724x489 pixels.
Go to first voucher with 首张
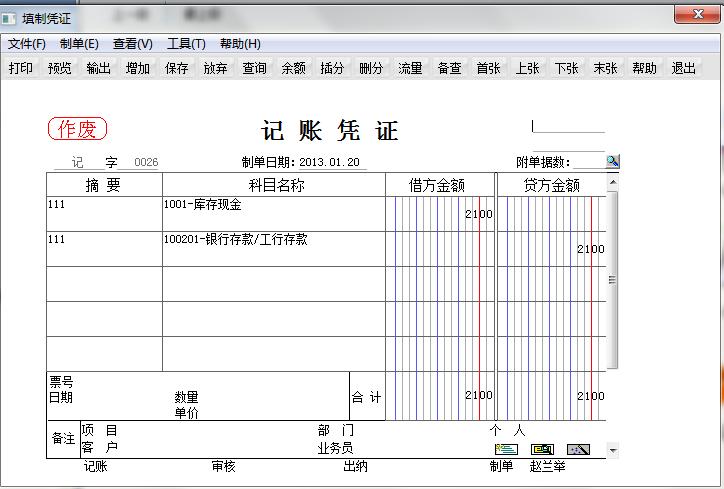point(489,68)
